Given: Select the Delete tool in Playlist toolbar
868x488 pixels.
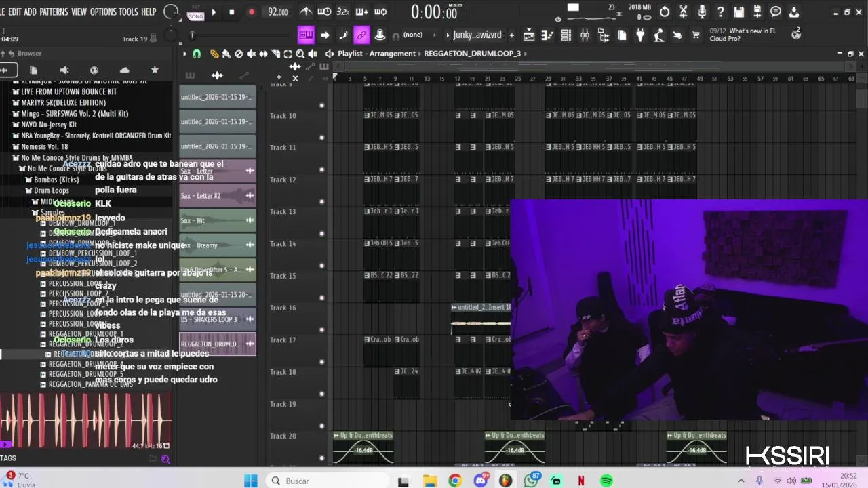Looking at the screenshot, I should click(x=239, y=54).
